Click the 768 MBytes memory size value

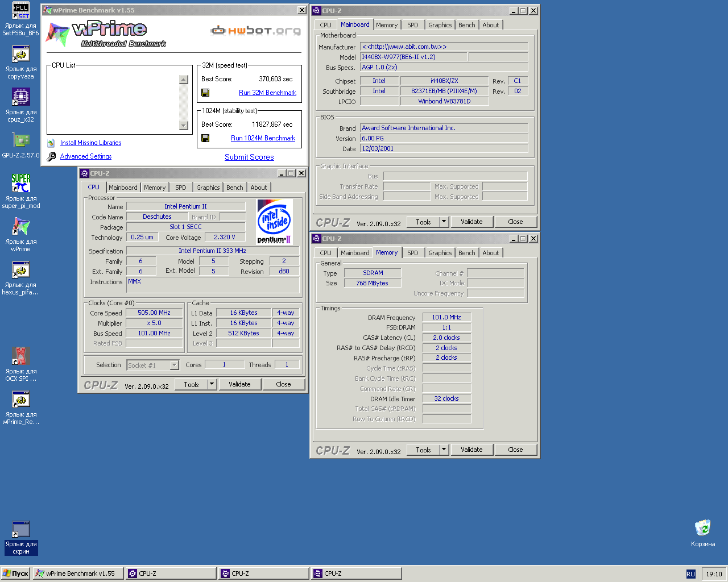pos(373,283)
